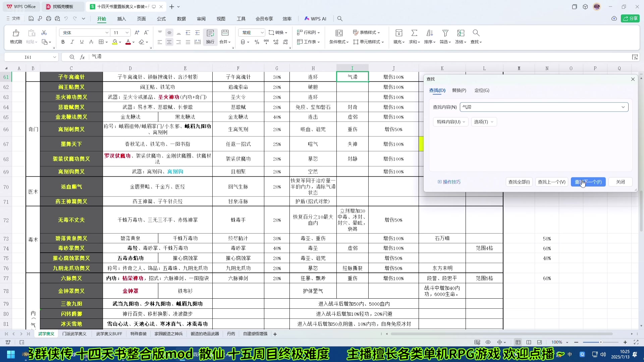This screenshot has width=644, height=362.
Task: Apply the red font color swatch
Action: 128,42
